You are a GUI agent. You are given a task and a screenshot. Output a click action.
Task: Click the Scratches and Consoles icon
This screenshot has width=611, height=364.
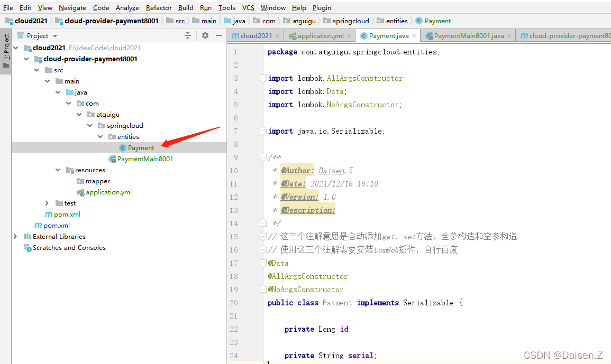point(28,248)
